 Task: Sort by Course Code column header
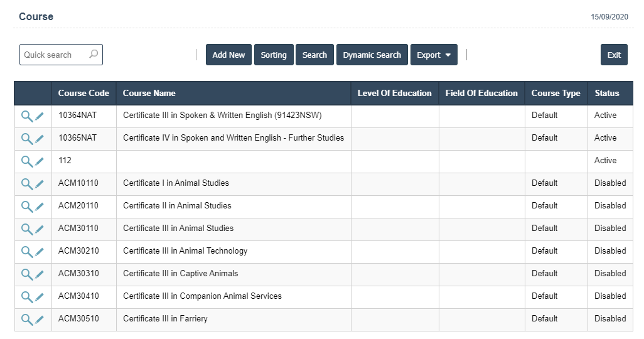tap(83, 93)
